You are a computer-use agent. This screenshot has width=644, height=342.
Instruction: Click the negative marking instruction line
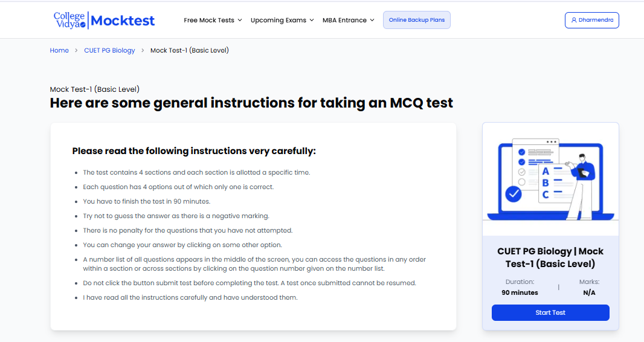pos(176,216)
